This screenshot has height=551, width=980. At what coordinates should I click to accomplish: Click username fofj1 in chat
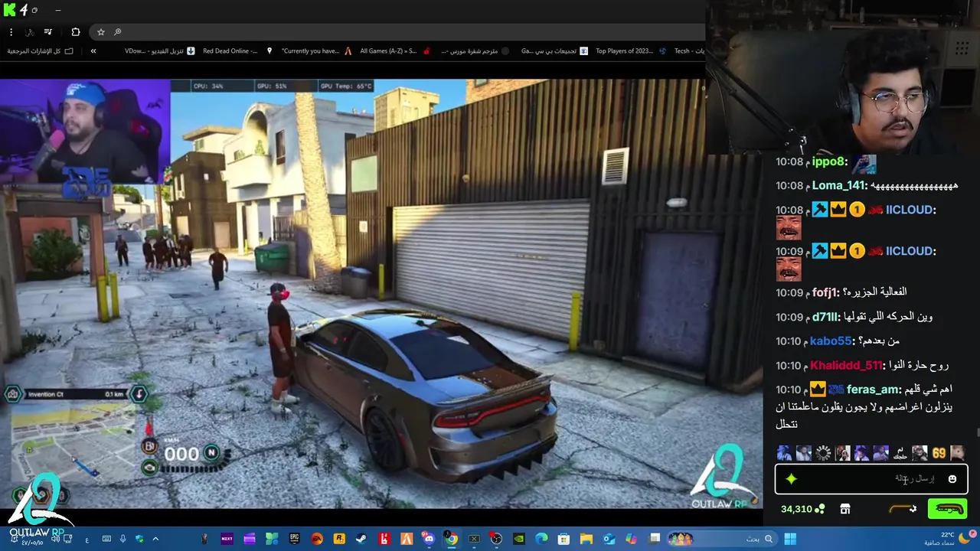826,292
